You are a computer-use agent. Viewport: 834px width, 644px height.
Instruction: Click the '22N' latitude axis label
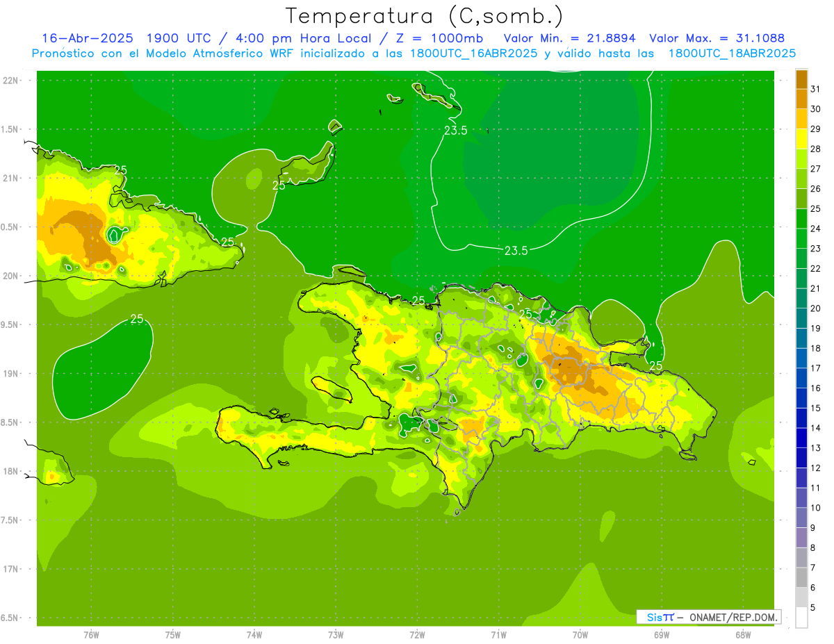click(x=12, y=81)
